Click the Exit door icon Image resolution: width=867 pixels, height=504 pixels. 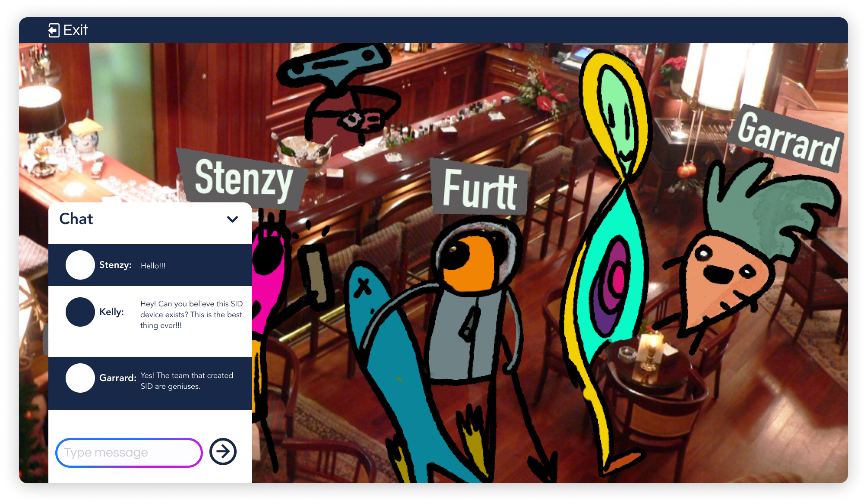[x=54, y=30]
